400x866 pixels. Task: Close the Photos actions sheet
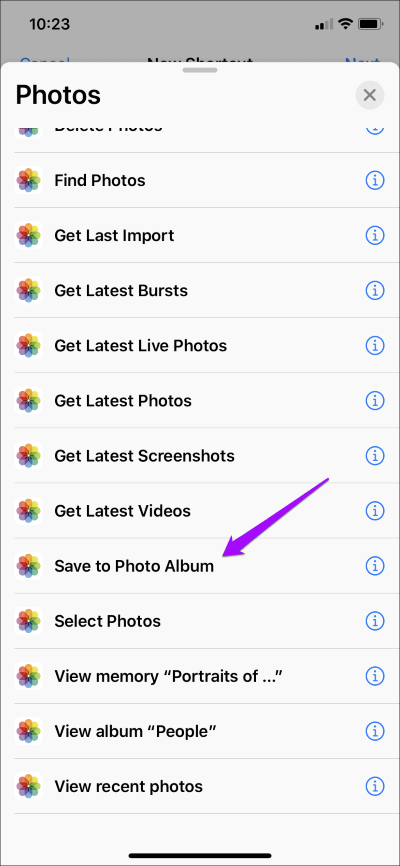(x=370, y=95)
